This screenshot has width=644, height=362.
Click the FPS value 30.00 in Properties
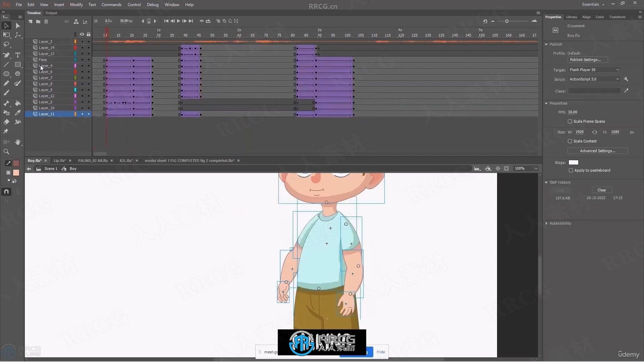click(573, 112)
